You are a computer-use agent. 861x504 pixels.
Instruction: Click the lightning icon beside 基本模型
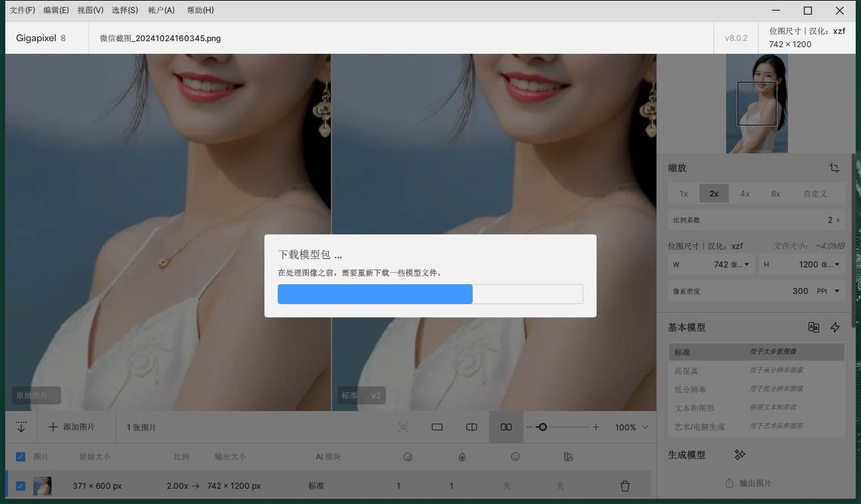click(835, 327)
